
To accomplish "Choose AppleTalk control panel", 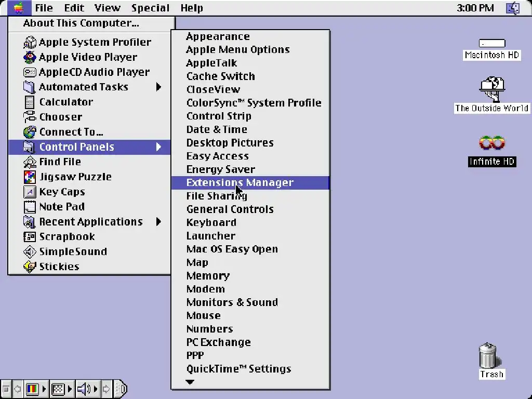I will pyautogui.click(x=250, y=63).
